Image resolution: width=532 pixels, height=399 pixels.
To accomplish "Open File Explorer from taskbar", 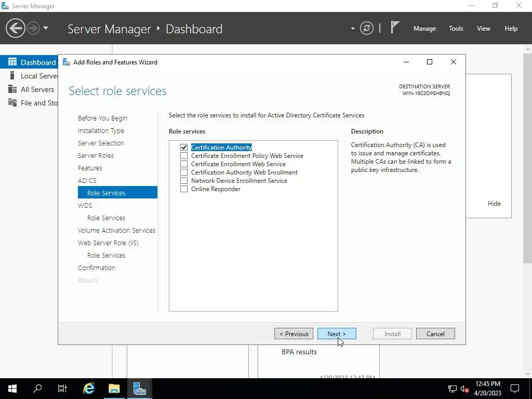I will click(x=114, y=389).
